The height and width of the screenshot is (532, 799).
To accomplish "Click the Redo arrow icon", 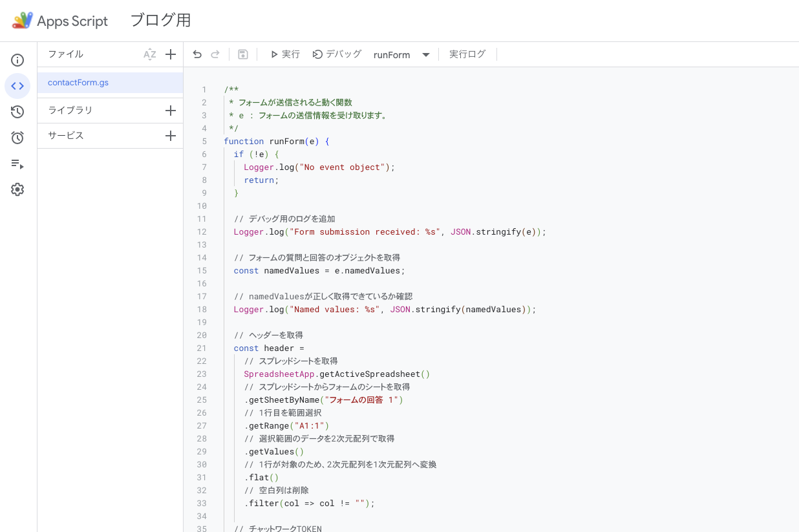I will pyautogui.click(x=215, y=54).
